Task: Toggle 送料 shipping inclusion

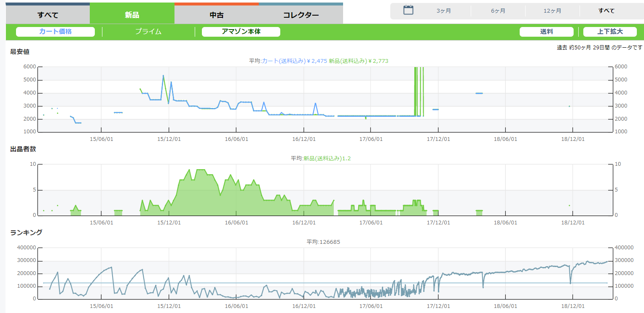Action: (546, 32)
